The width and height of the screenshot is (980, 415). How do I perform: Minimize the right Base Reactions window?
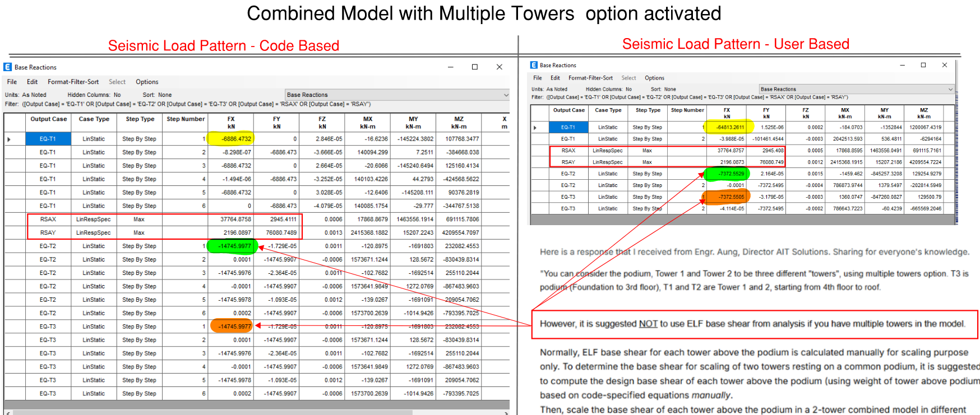pyautogui.click(x=903, y=65)
